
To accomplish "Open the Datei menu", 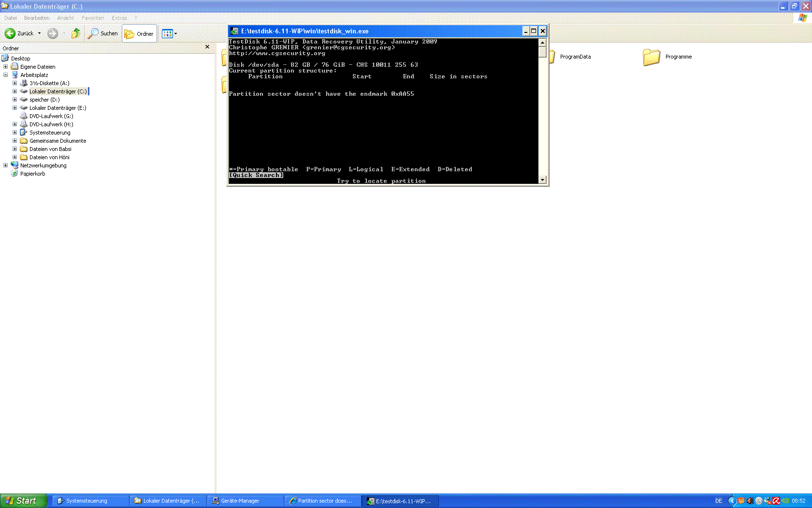I will click(x=11, y=18).
